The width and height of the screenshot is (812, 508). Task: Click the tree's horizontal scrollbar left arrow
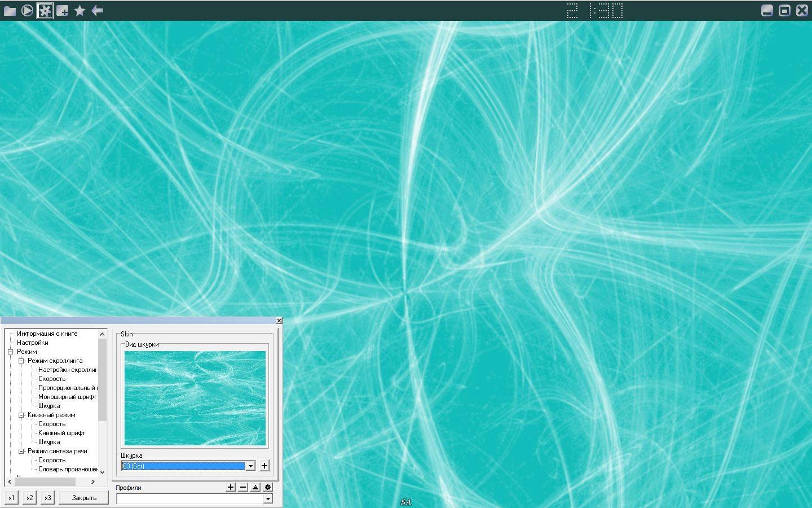pos(10,481)
